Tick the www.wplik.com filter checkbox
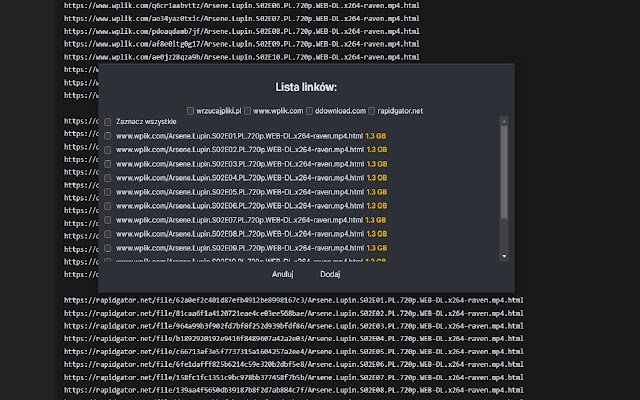This screenshot has height=400, width=640. coord(247,111)
